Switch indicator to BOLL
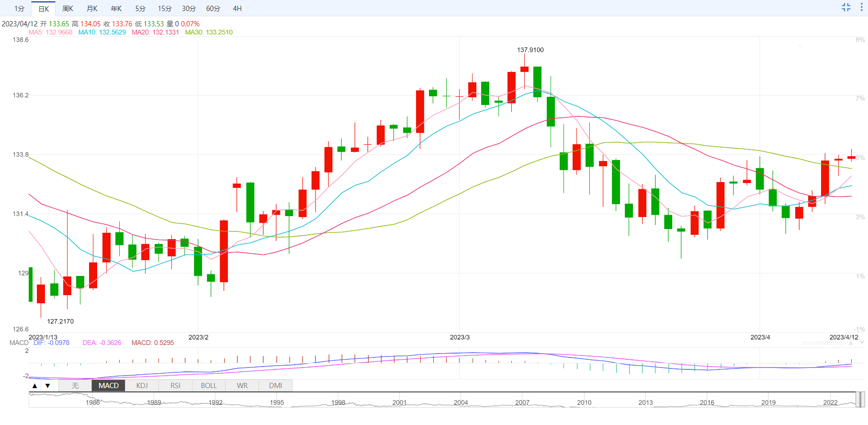The image size is (868, 425). (x=209, y=386)
